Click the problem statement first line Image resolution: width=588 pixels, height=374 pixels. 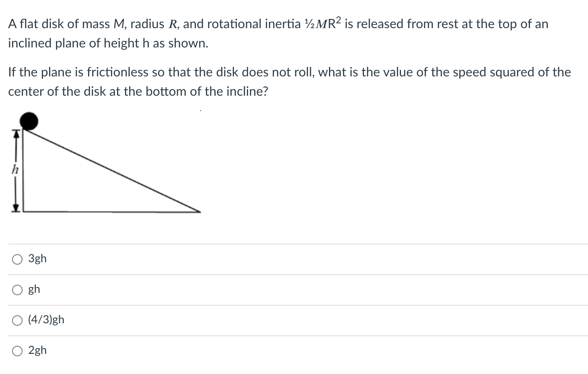278,23
